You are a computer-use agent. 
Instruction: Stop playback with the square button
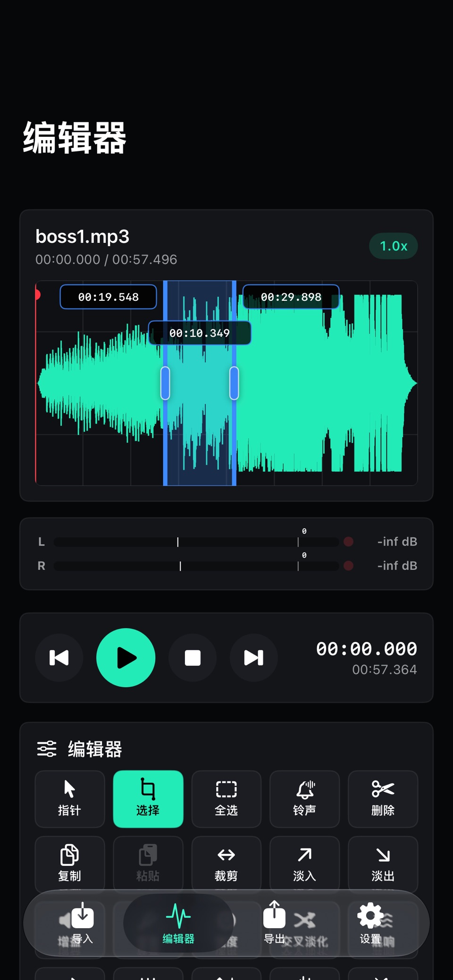(x=193, y=657)
